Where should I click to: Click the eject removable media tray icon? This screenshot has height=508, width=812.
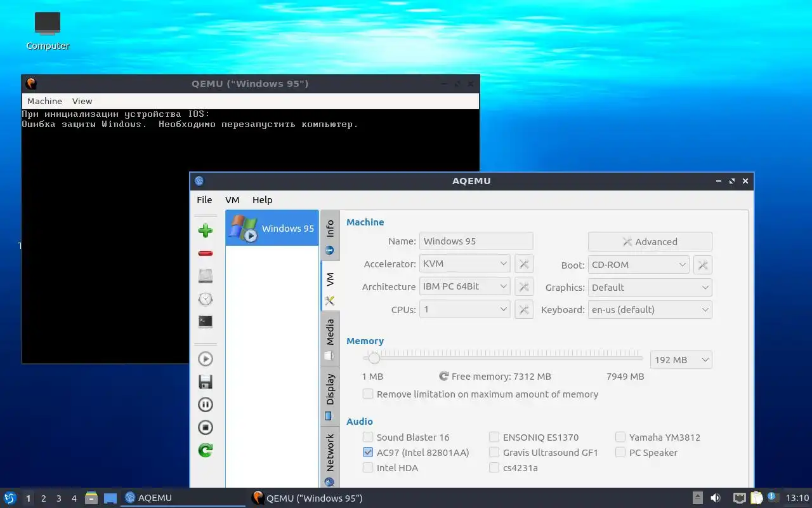click(697, 498)
